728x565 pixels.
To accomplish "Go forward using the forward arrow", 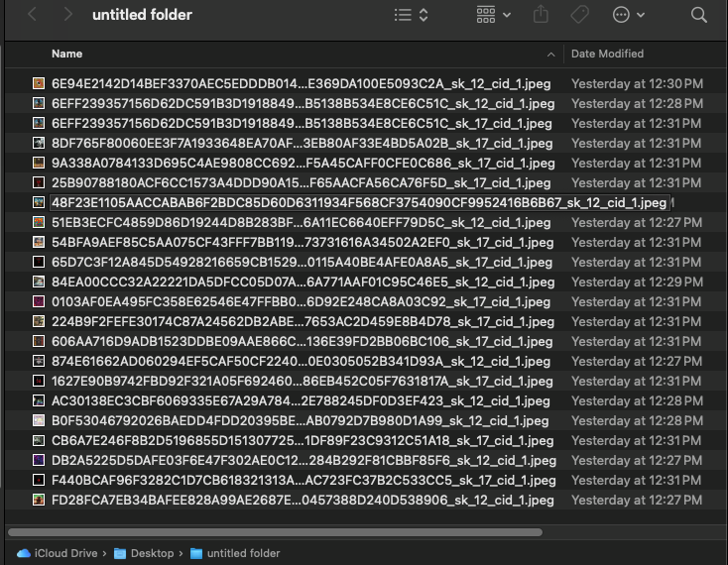I will click(x=67, y=15).
